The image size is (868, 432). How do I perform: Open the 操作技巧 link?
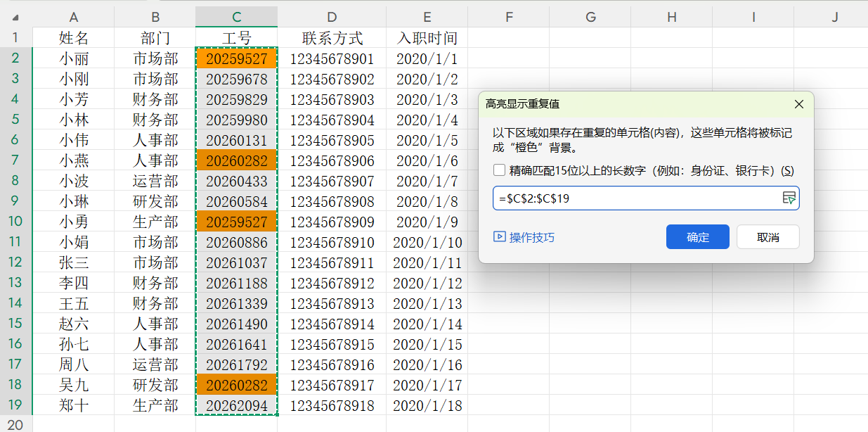[524, 237]
